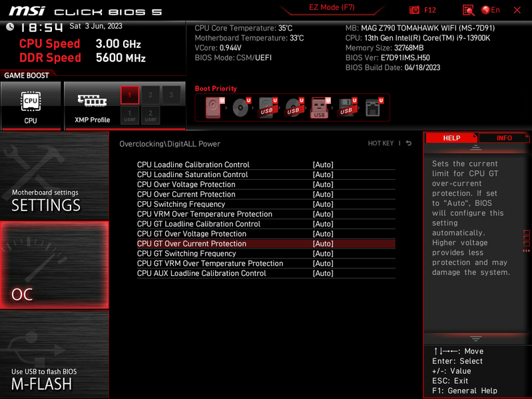Select XMP profile 2
The image size is (532, 399).
click(150, 95)
